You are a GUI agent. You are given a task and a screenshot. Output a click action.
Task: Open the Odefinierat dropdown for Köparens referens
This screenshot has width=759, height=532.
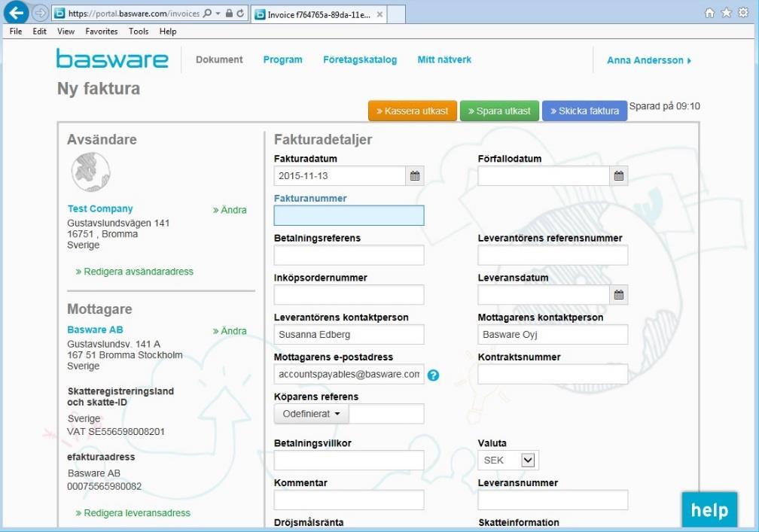pos(311,414)
